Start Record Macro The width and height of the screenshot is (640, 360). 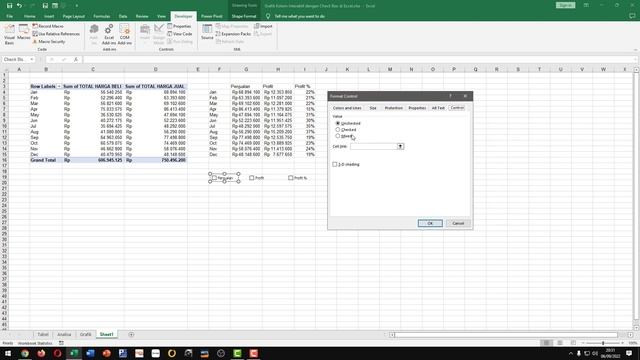[x=48, y=26]
